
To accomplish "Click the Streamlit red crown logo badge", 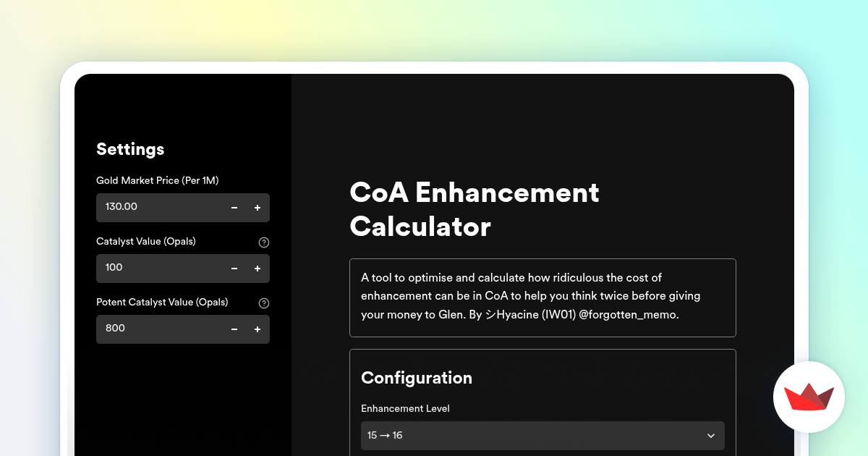I will (x=809, y=397).
